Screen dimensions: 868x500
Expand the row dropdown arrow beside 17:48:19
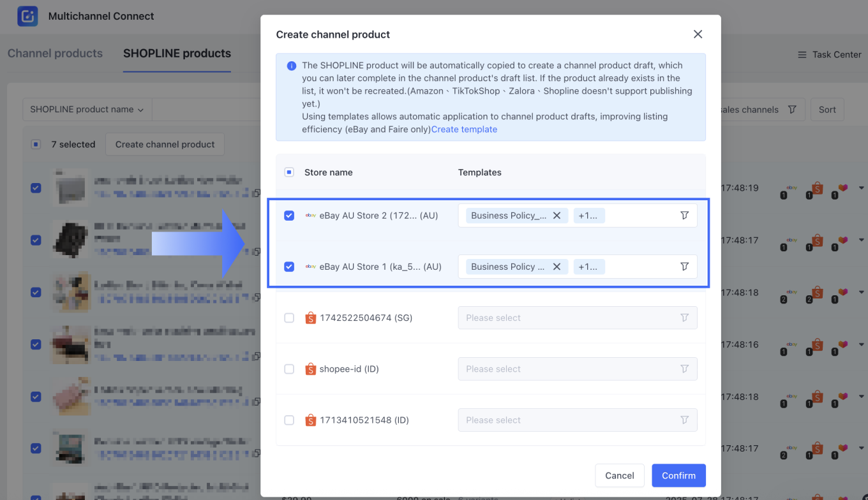click(x=860, y=188)
